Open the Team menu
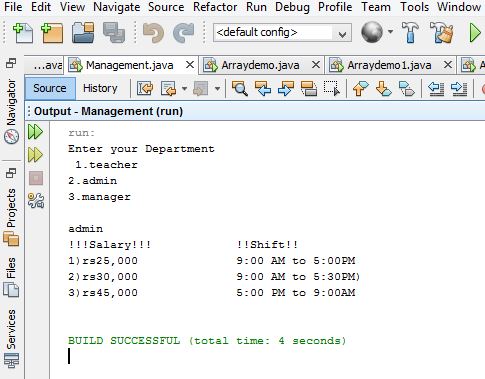 tap(376, 7)
